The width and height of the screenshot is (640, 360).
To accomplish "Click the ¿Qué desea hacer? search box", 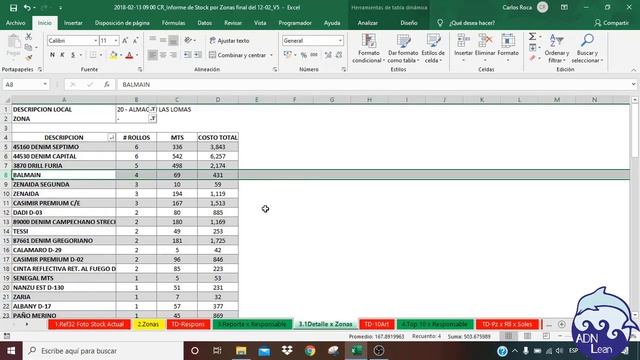I will (x=472, y=23).
